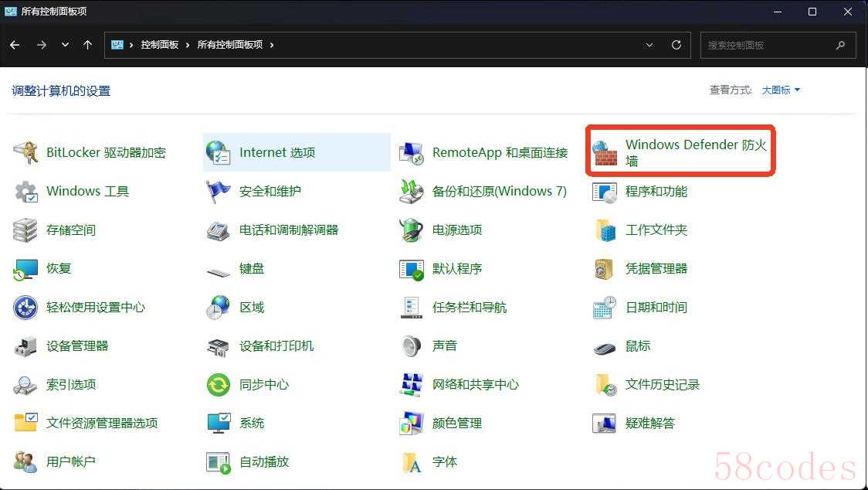Expand the 查看方式 大图标 dropdown
This screenshot has width=868, height=490.
click(x=781, y=90)
